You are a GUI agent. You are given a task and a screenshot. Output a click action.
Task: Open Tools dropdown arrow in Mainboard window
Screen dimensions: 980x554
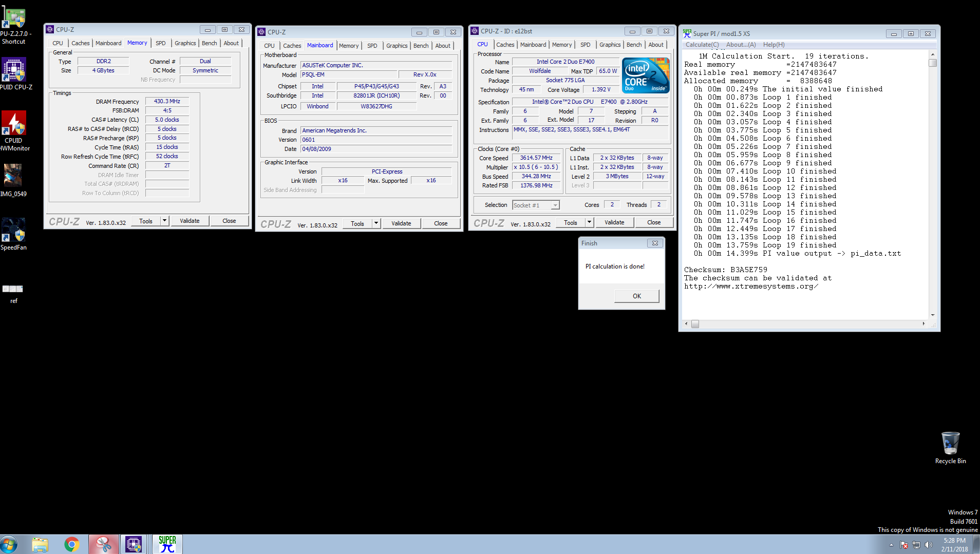(x=376, y=223)
